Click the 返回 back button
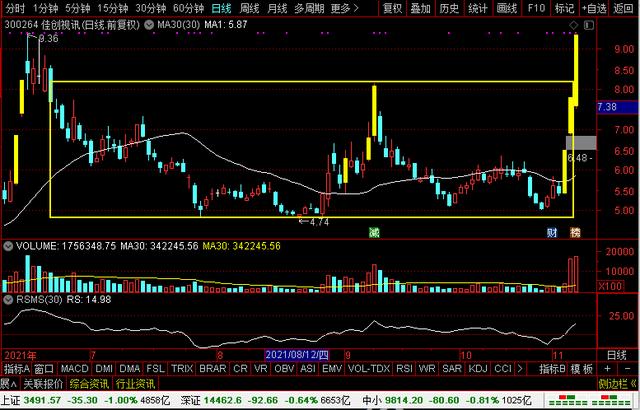640x410 pixels. click(626, 8)
